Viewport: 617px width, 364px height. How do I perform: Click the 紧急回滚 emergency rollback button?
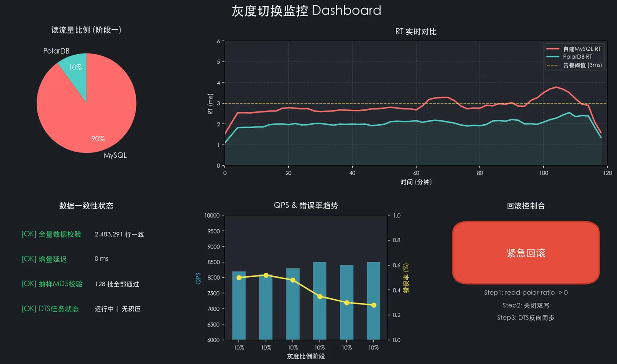tap(526, 253)
